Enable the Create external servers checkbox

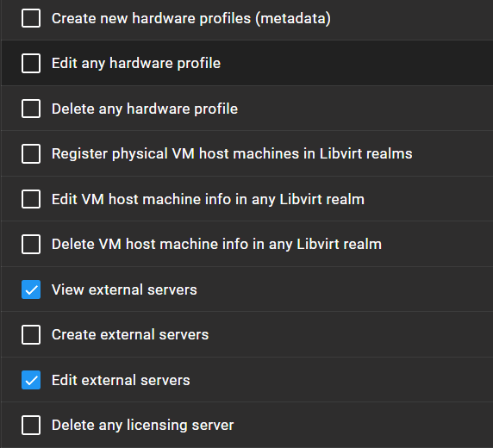[x=31, y=334]
